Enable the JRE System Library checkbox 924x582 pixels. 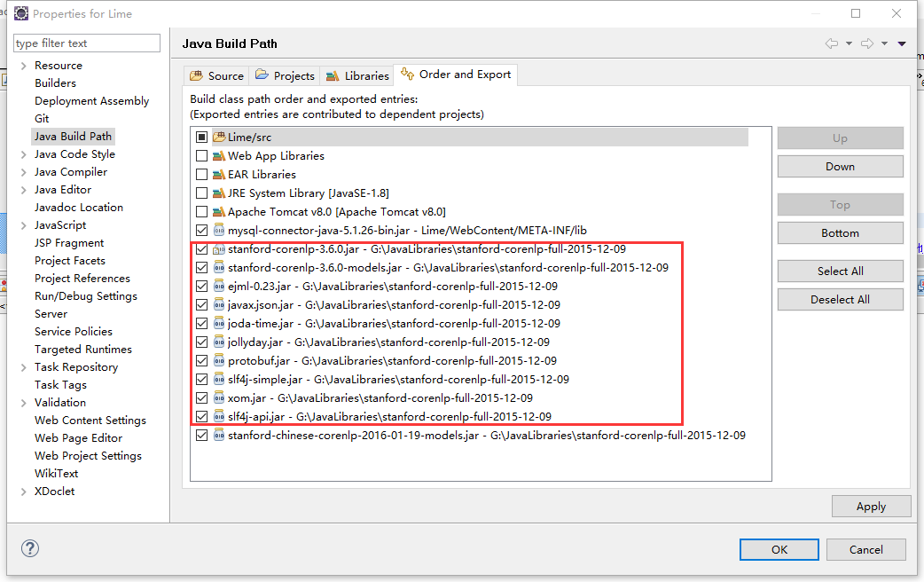(201, 193)
